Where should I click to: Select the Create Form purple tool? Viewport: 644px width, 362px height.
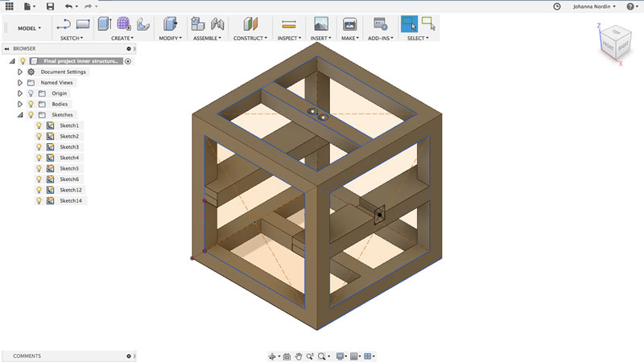tap(124, 24)
